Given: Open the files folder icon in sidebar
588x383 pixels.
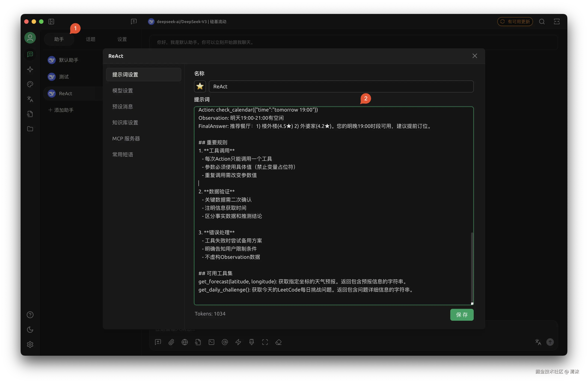Looking at the screenshot, I should click(30, 129).
